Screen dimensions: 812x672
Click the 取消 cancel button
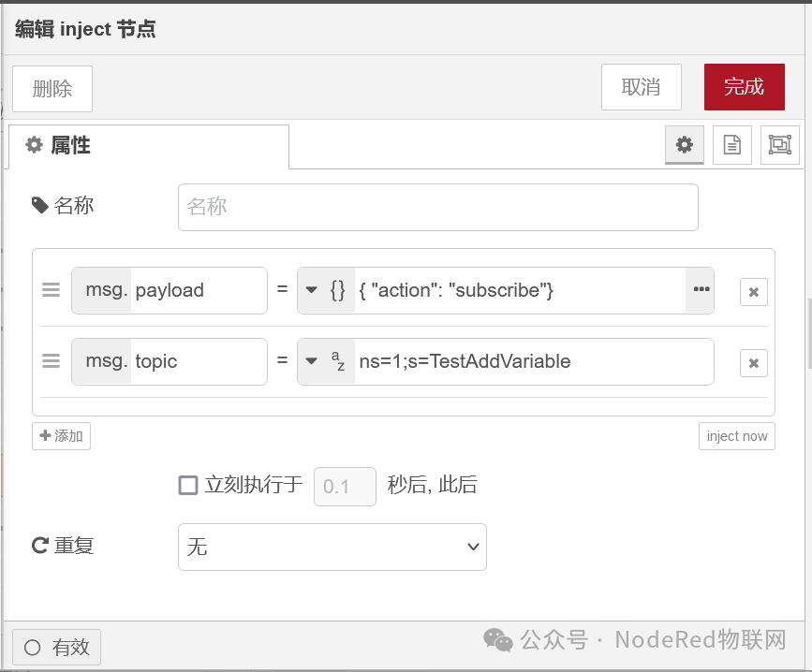pos(642,87)
